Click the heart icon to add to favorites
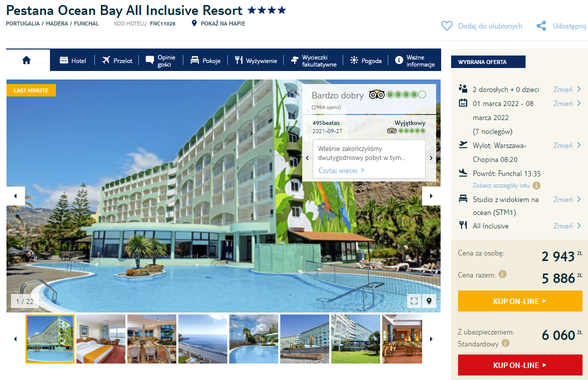The height and width of the screenshot is (380, 588). pyautogui.click(x=447, y=26)
